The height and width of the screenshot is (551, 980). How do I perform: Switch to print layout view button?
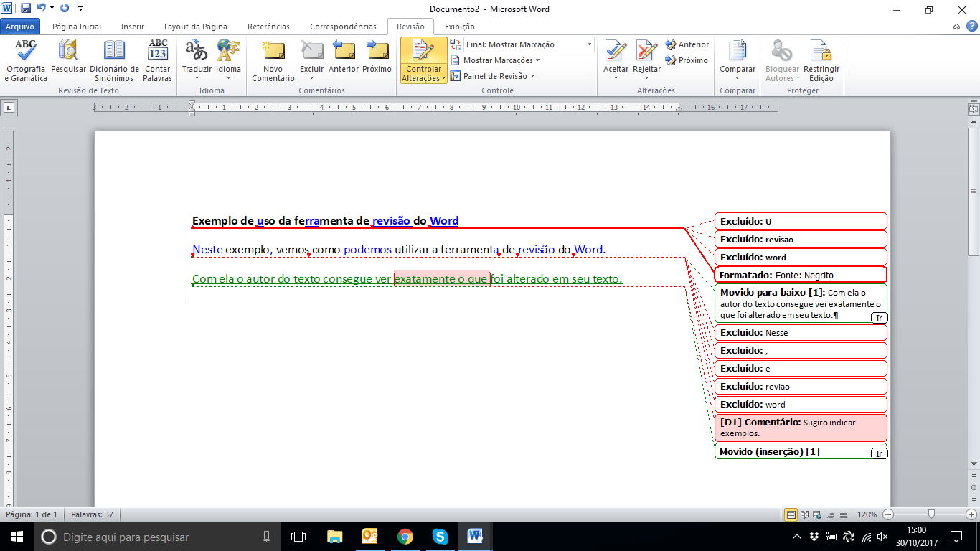tap(791, 514)
